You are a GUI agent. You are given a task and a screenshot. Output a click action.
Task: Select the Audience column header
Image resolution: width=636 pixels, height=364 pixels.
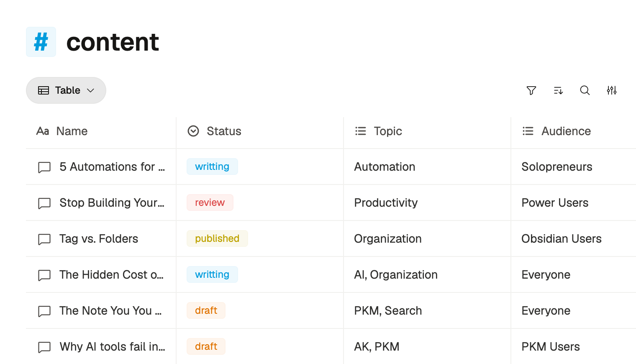(566, 131)
